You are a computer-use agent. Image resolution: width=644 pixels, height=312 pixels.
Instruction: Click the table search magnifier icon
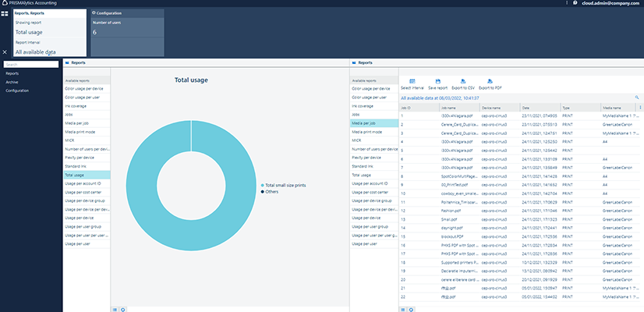click(637, 98)
